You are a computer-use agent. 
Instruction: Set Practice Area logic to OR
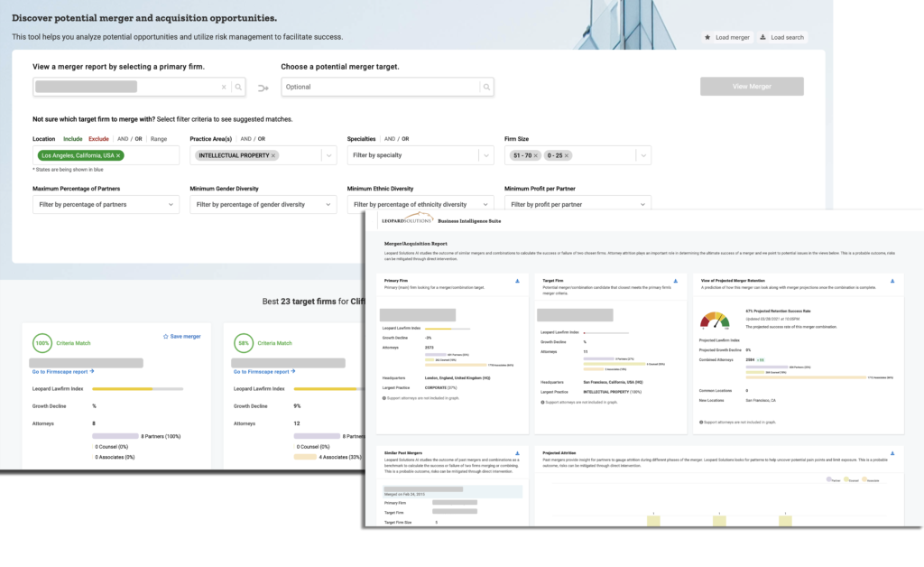(x=262, y=138)
